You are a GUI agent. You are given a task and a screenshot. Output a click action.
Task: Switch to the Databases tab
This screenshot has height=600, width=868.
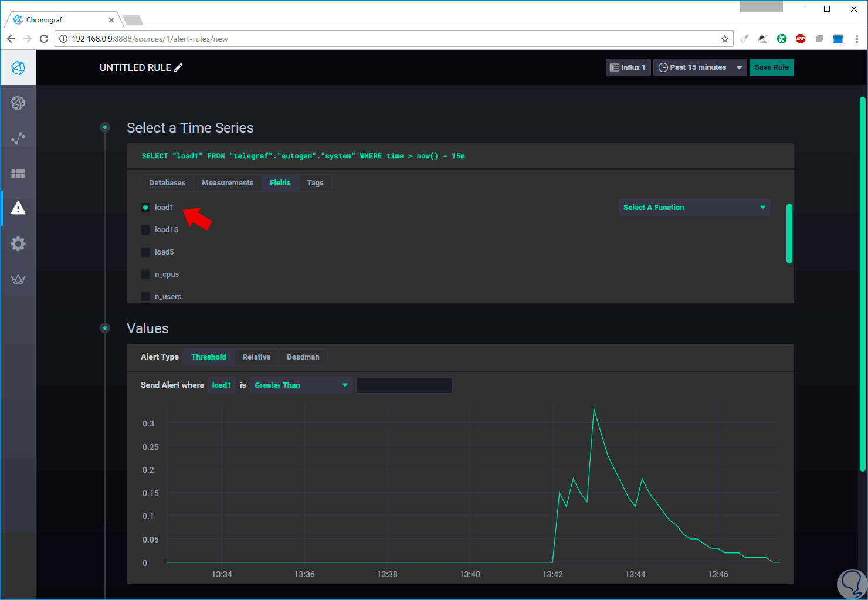[x=167, y=183]
